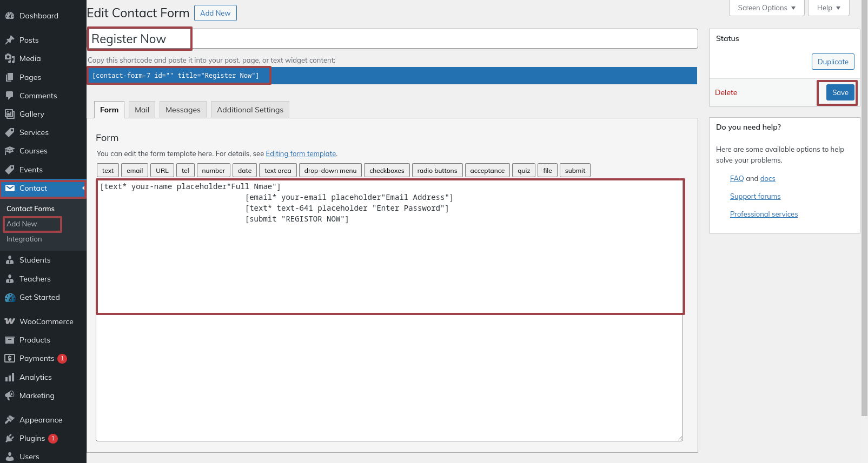The image size is (868, 463).
Task: Open the Support forums link
Action: 755,196
